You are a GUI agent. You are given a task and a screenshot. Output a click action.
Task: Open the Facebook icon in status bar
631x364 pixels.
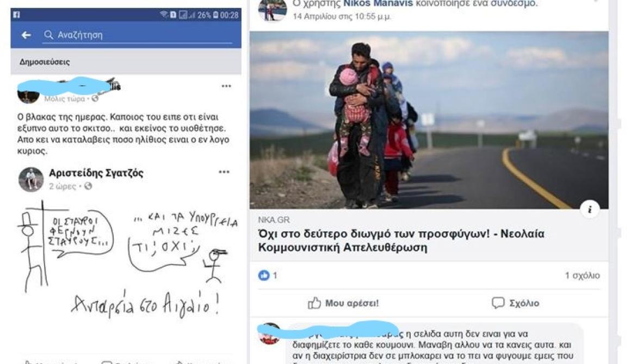click(x=16, y=15)
